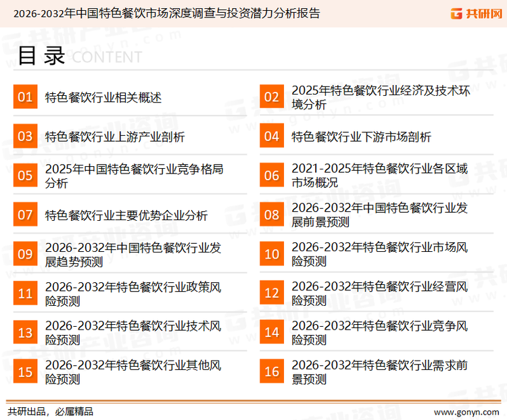Click the www.gonyn.com website link

click(x=464, y=411)
